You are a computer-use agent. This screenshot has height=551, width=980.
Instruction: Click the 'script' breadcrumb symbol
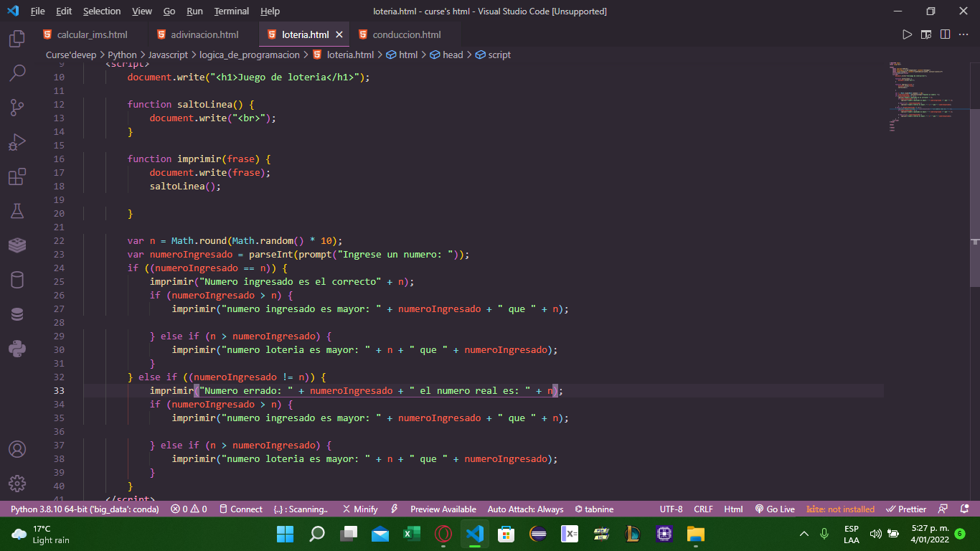493,55
